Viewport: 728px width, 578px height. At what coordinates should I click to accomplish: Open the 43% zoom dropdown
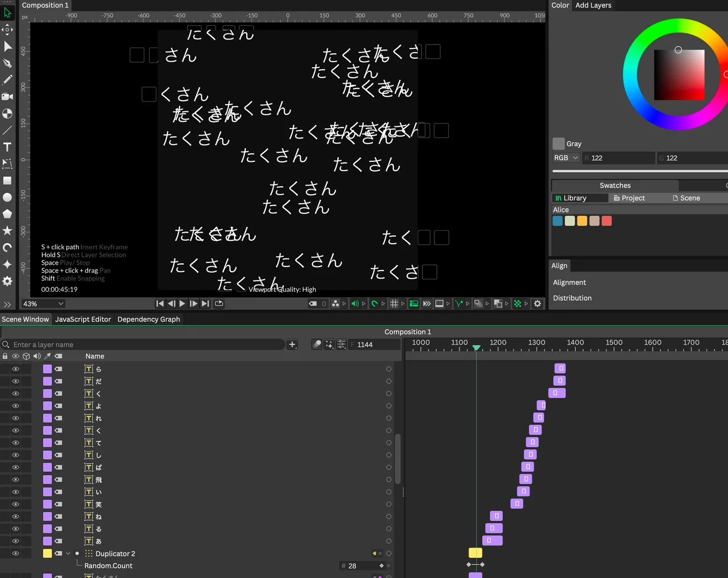pyautogui.click(x=43, y=304)
